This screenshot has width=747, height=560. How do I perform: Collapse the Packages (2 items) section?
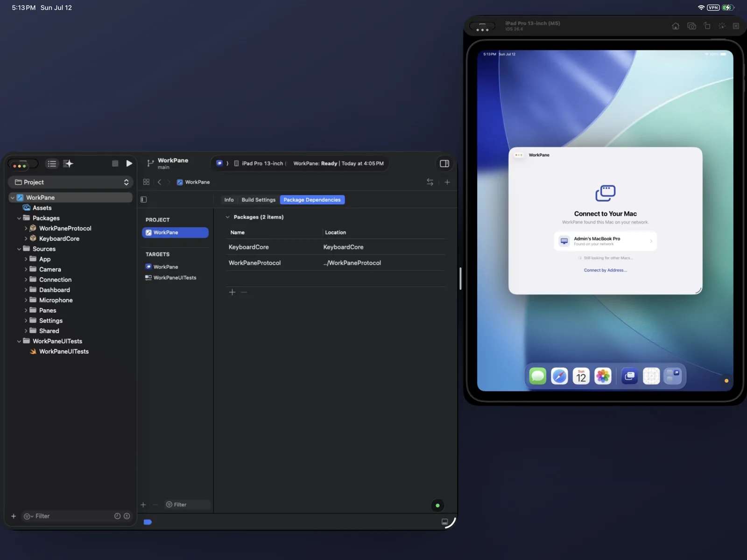[x=227, y=217]
